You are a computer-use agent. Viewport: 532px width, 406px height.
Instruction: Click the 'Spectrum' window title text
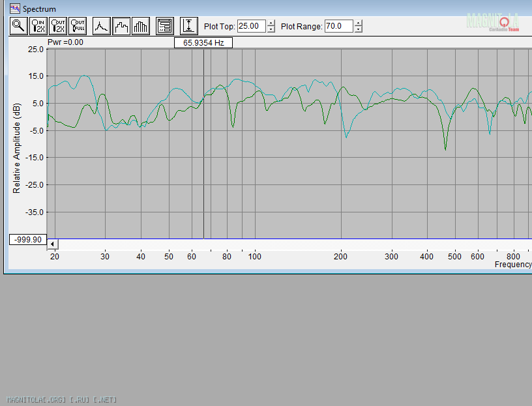coord(39,9)
